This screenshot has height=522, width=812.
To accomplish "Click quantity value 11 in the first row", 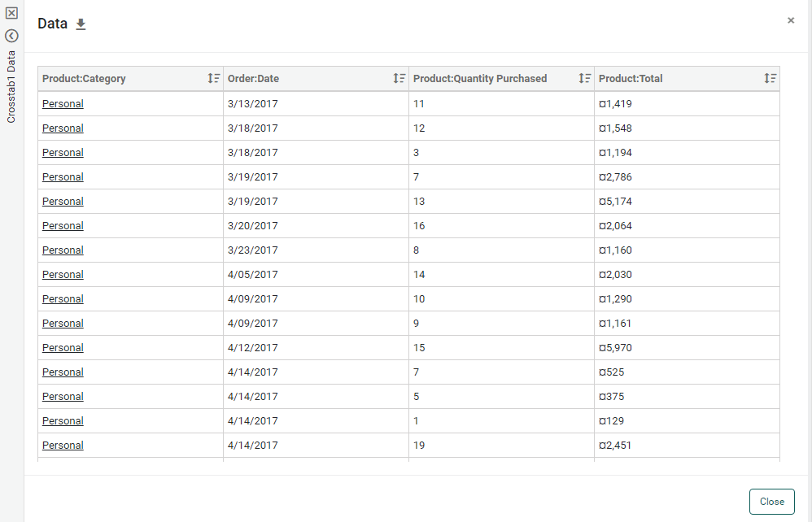I will (x=417, y=103).
